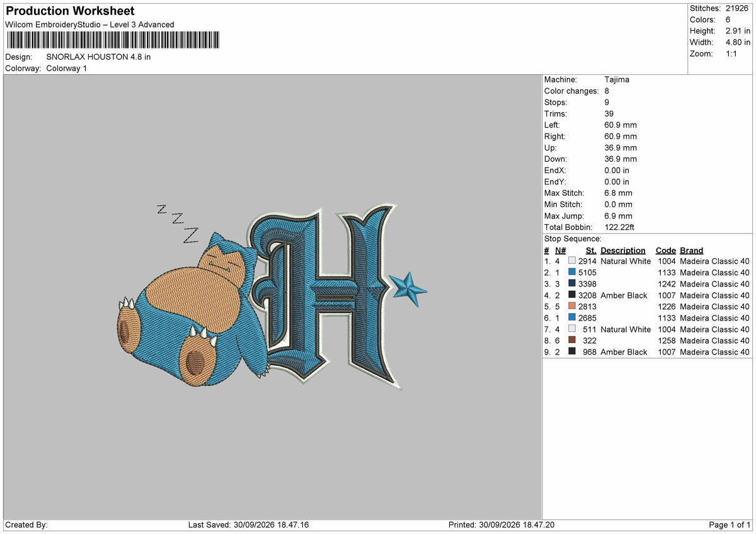Screen dimensions: 756x534
Task: Click the Up: measurement label
Action: 551,147
